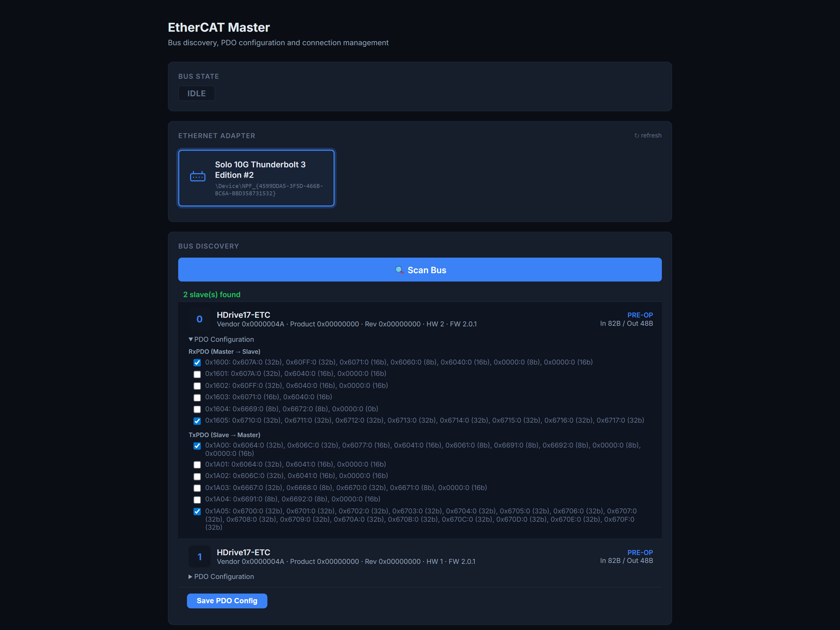
Task: Enable the 0x1A04 TxPDO checkbox
Action: (x=197, y=500)
